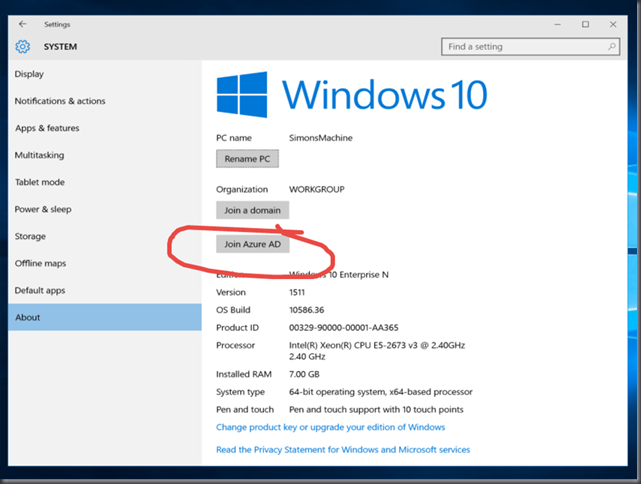Go to Power & sleep settings
Image resolution: width=641 pixels, height=484 pixels.
click(105, 209)
